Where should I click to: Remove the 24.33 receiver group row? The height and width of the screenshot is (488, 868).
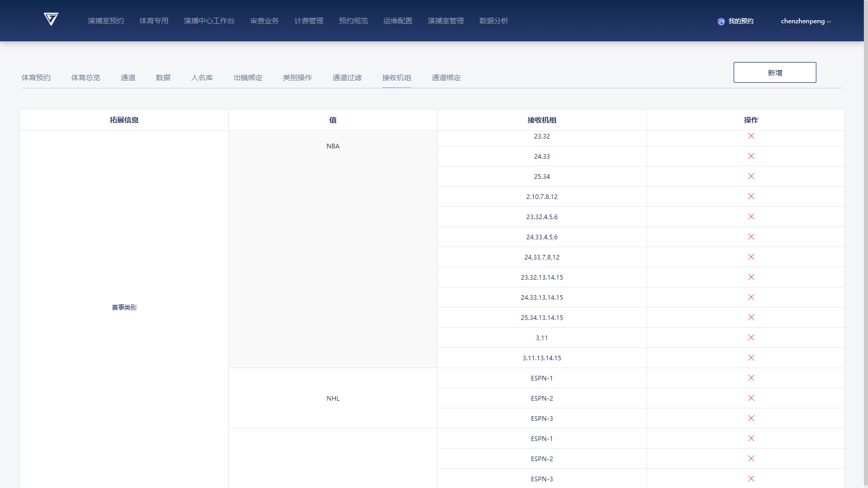[x=751, y=156]
